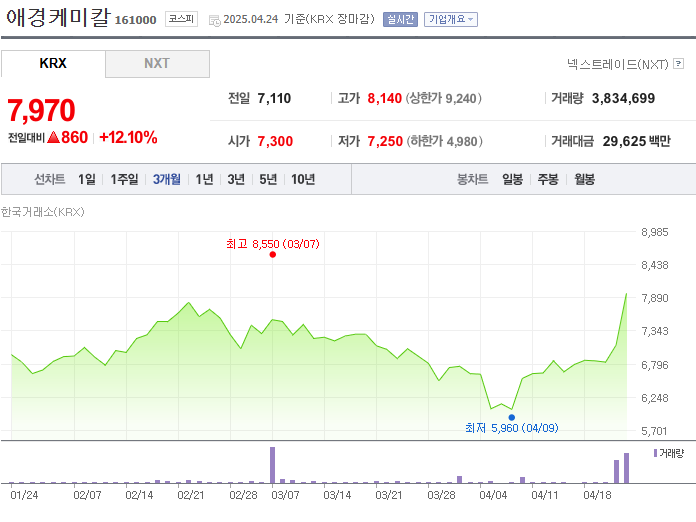Expand the 기업개요 dropdown

point(451,19)
